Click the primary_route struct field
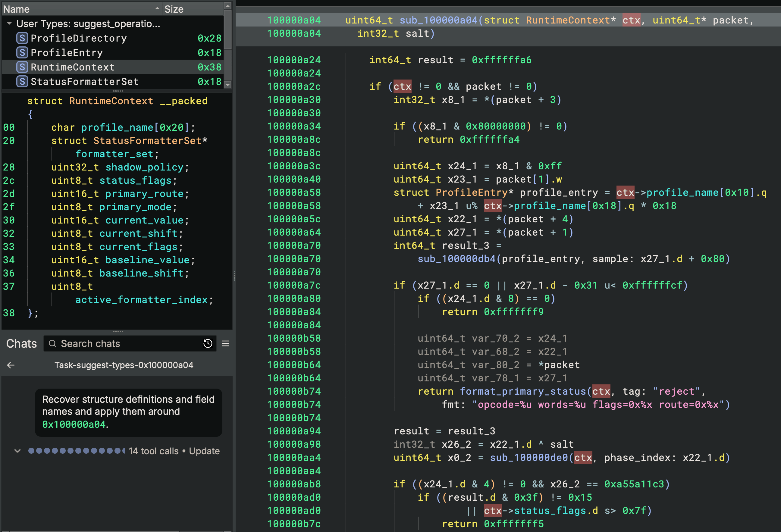This screenshot has width=781, height=532. (x=145, y=194)
